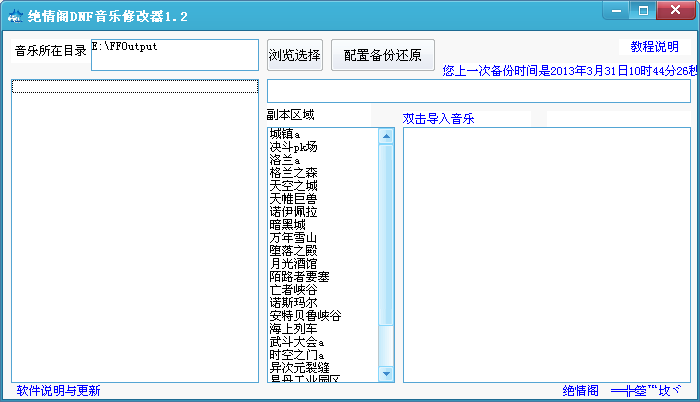700x402 pixels.
Task: Click the 配置备份还原 backup restore button
Action: tap(383, 55)
